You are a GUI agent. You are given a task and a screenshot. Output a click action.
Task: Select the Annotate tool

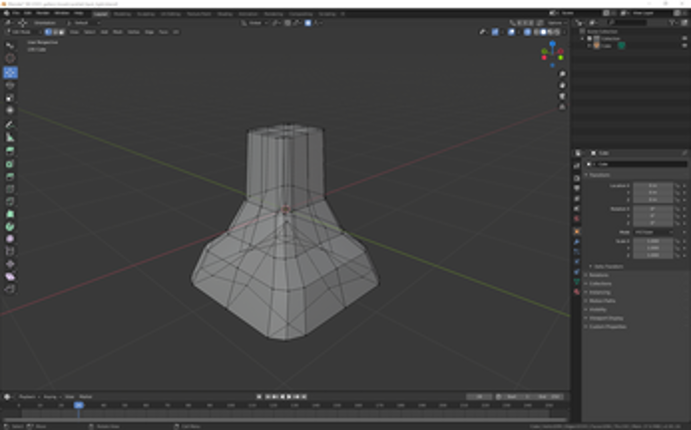click(10, 125)
